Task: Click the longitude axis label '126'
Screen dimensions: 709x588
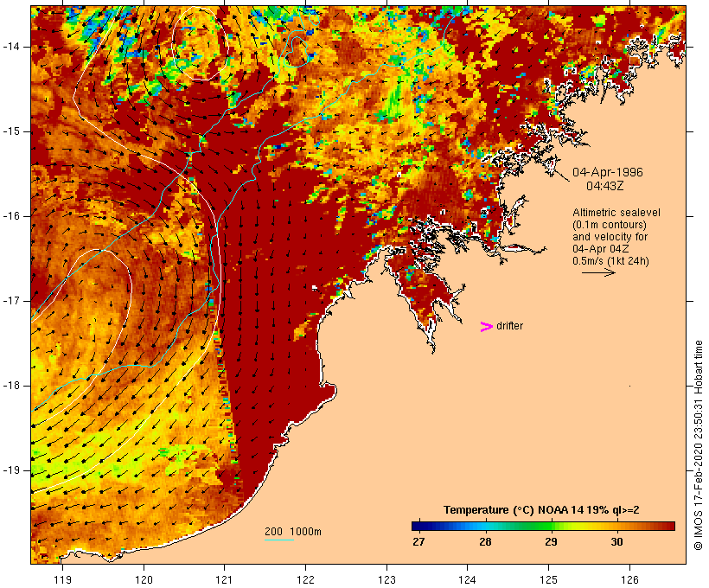Action: 629,579
